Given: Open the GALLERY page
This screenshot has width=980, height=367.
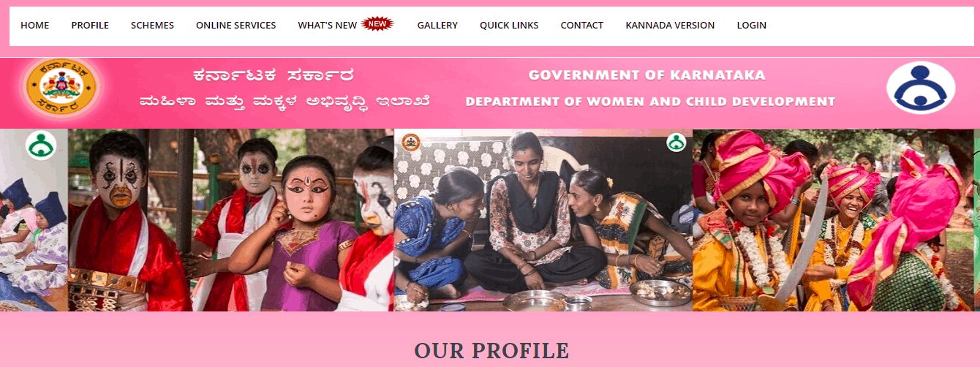Looking at the screenshot, I should [x=437, y=25].
